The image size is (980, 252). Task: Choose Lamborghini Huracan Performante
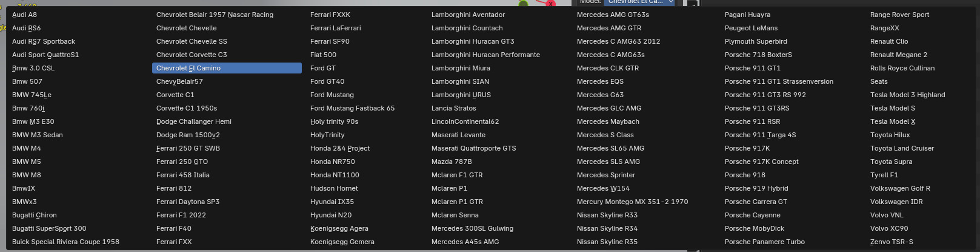coord(485,55)
